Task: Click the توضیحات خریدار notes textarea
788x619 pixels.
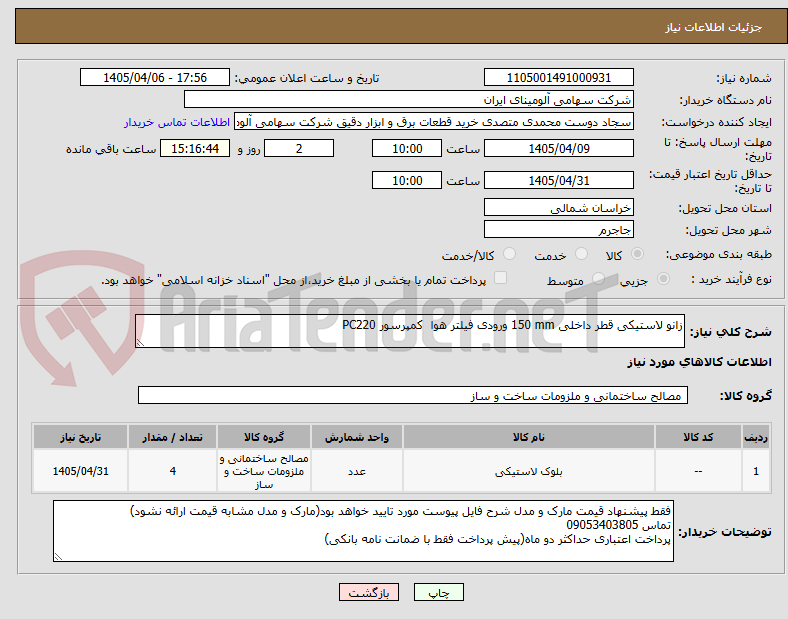Action: [363, 531]
